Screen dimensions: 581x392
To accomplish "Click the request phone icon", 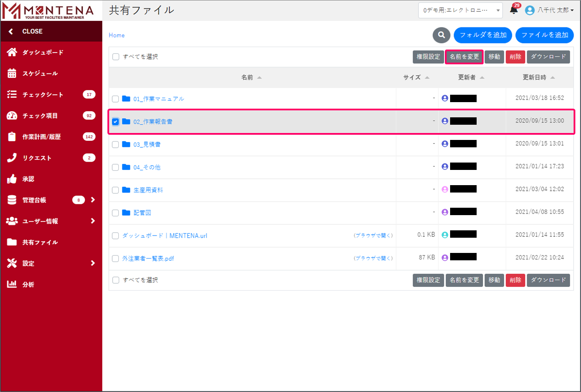I will pyautogui.click(x=12, y=158).
